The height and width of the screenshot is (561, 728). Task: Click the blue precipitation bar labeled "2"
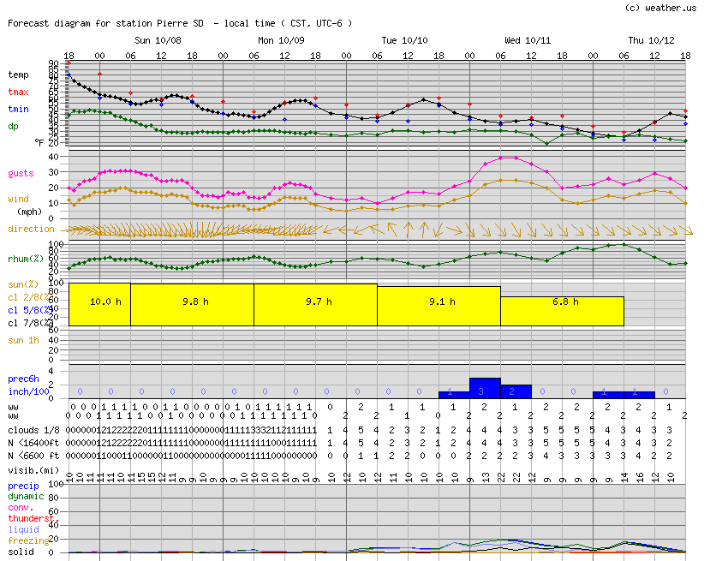tap(516, 391)
